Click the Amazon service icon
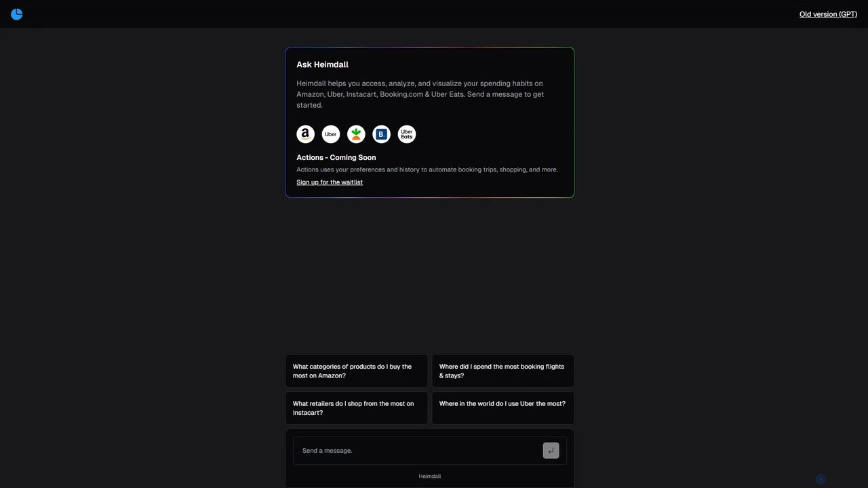Image resolution: width=868 pixels, height=488 pixels. [305, 134]
